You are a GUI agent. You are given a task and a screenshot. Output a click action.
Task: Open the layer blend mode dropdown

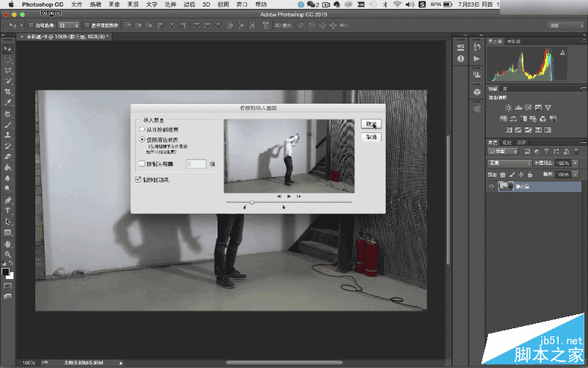click(510, 163)
